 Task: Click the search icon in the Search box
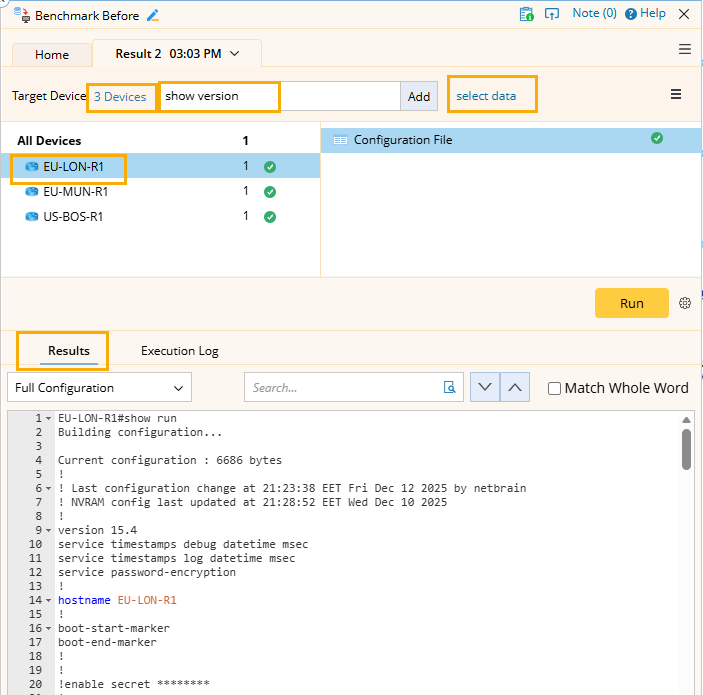[450, 388]
